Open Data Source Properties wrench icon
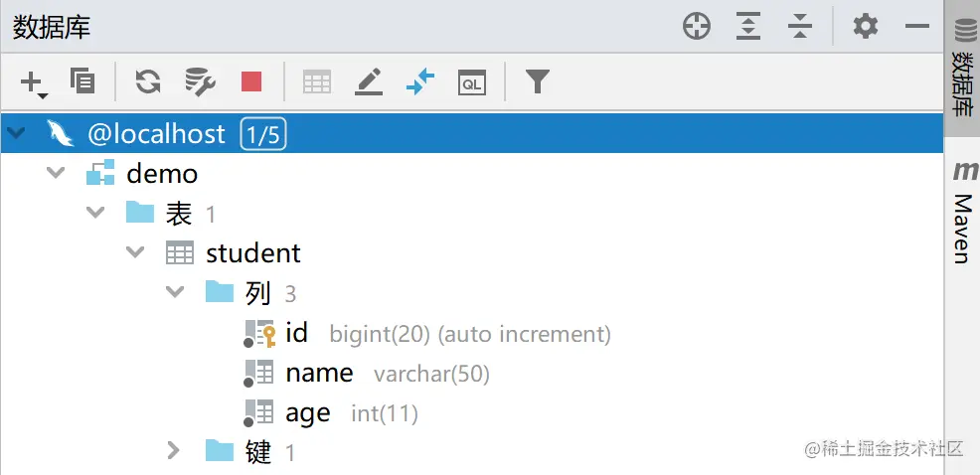Viewport: 980px width, 475px height. click(200, 81)
